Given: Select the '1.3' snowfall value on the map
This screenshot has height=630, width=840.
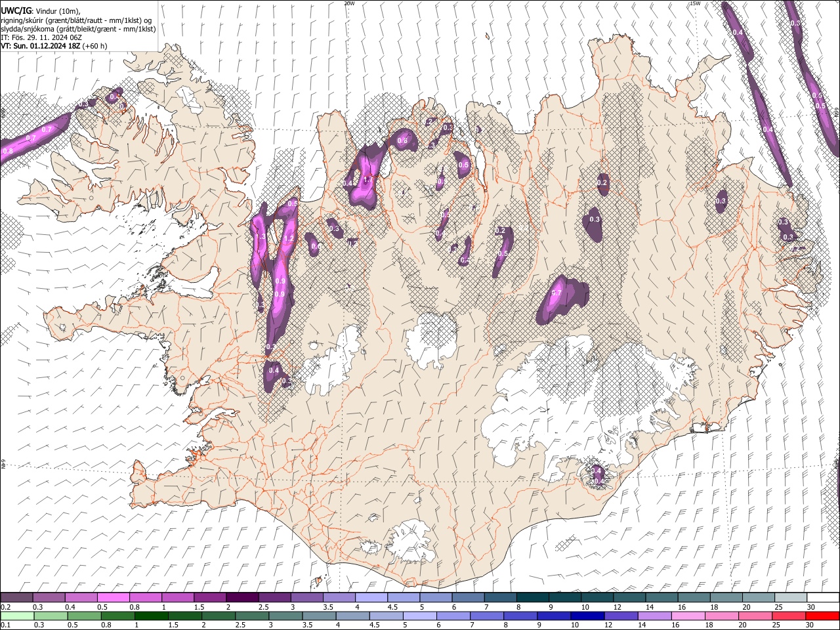Looking at the screenshot, I should [261, 236].
